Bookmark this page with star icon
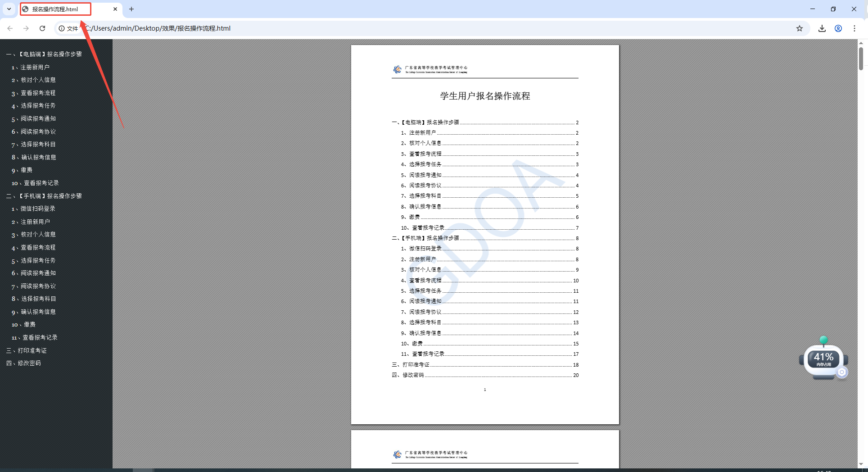The image size is (868, 472). pyautogui.click(x=800, y=28)
